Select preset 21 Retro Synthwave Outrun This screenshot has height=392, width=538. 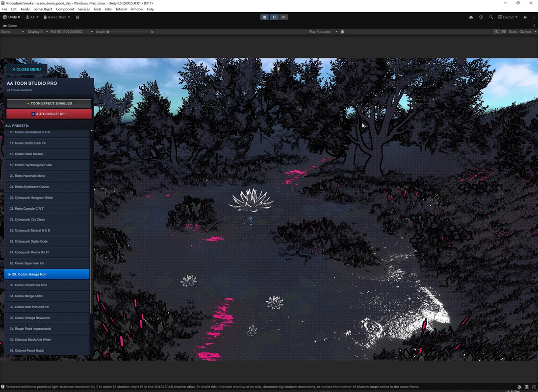47,187
